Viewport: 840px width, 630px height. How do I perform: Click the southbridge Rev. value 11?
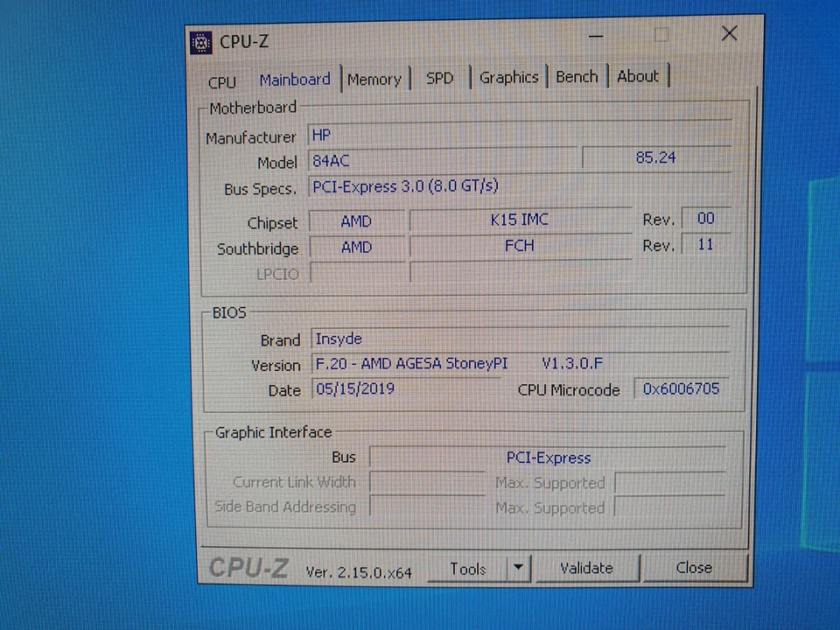(706, 244)
